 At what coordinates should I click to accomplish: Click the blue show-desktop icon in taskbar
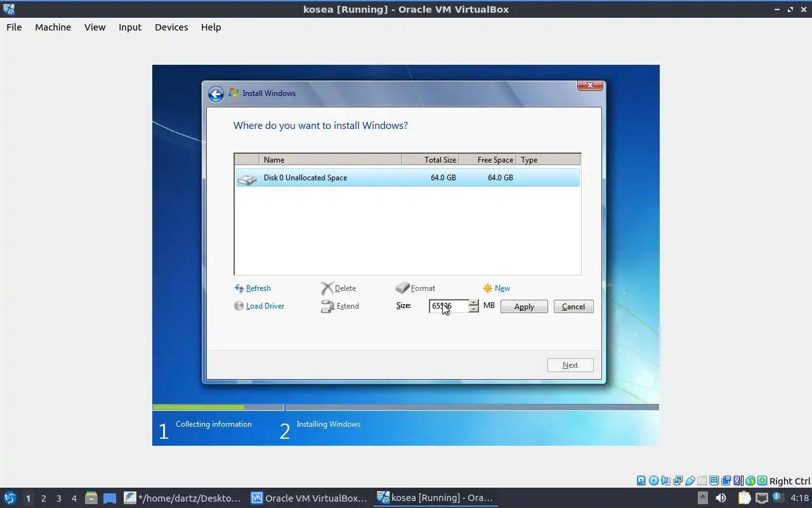pyautogui.click(x=110, y=498)
